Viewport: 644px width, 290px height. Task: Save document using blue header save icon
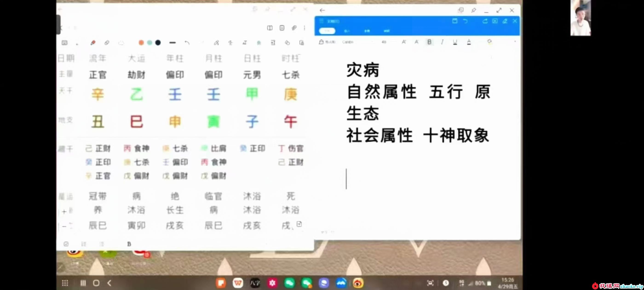point(455,21)
